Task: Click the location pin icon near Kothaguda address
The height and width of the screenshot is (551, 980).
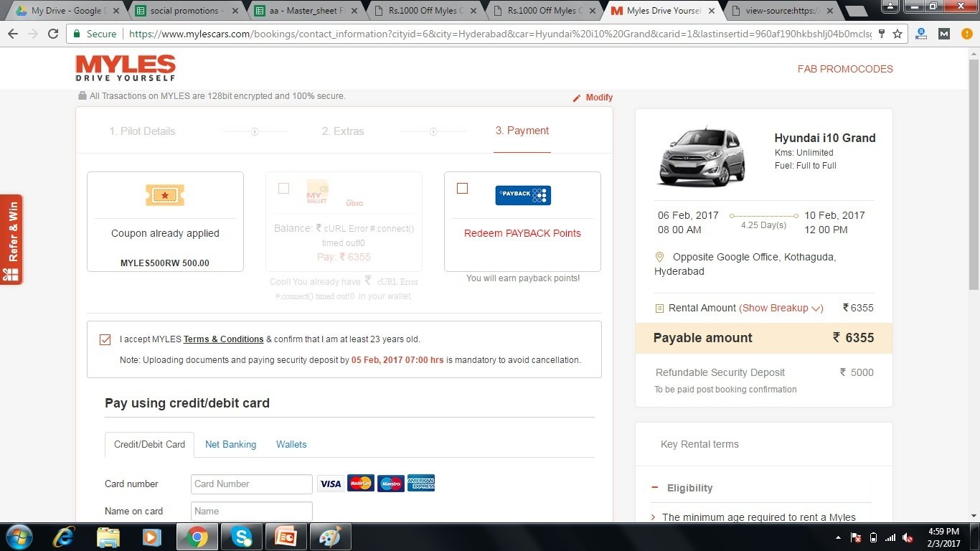Action: point(659,257)
